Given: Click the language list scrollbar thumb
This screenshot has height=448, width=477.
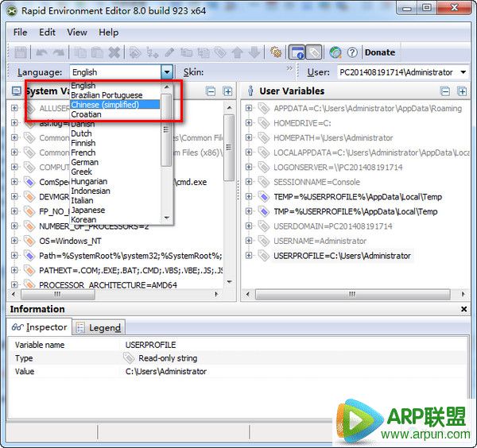Looking at the screenshot, I should 166,130.
